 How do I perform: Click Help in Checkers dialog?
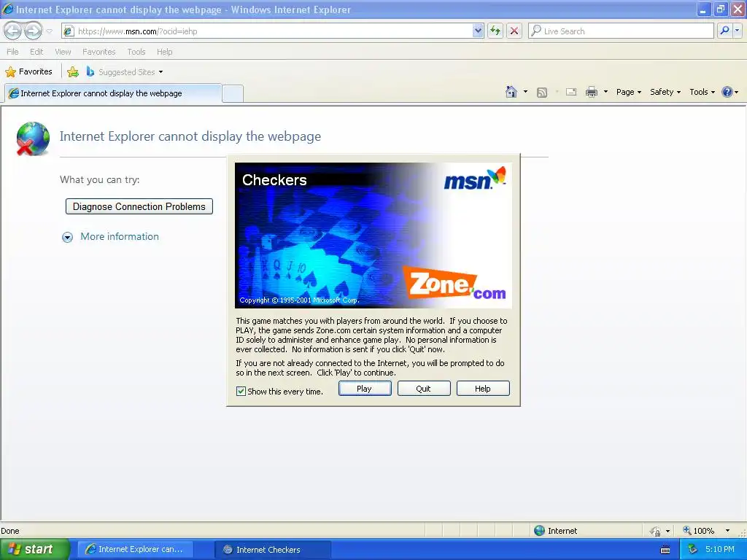(x=483, y=389)
